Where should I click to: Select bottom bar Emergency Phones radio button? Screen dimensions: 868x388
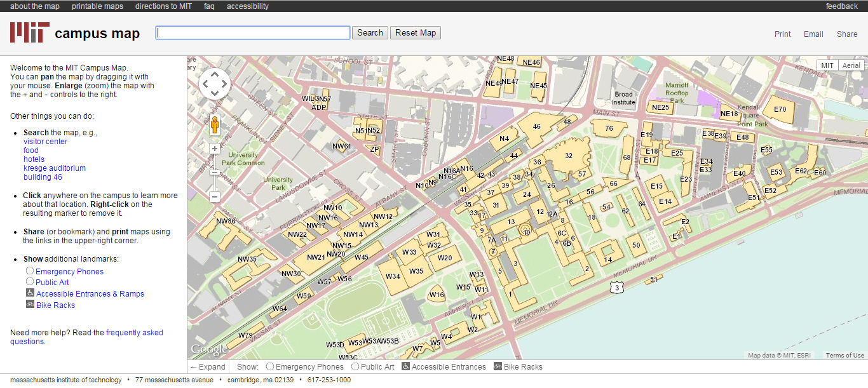click(x=270, y=366)
